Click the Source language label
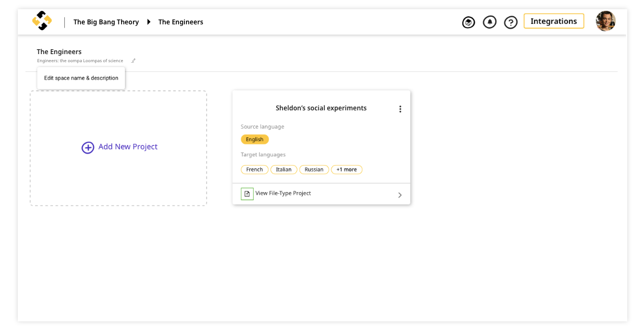Viewport: 644px width, 330px height. [x=262, y=127]
